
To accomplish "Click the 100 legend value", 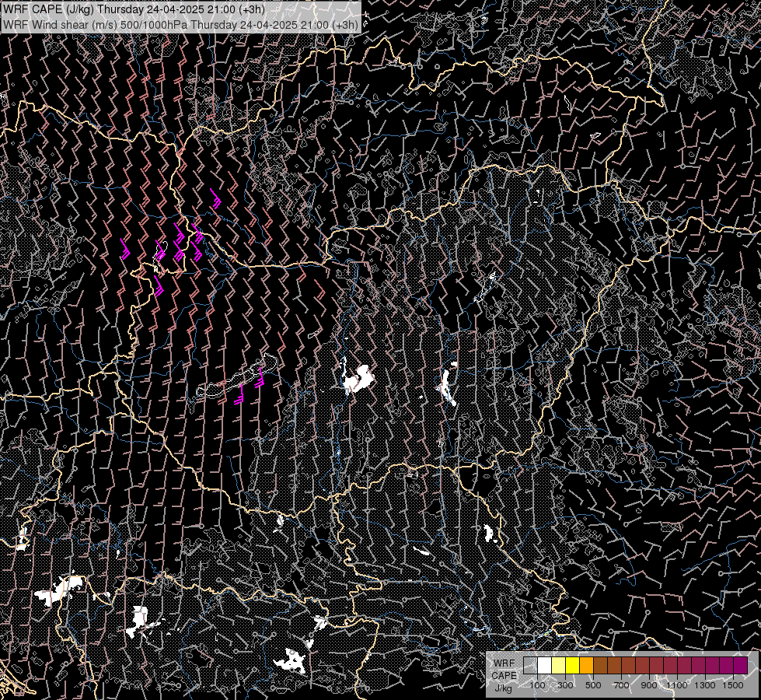I will [537, 685].
